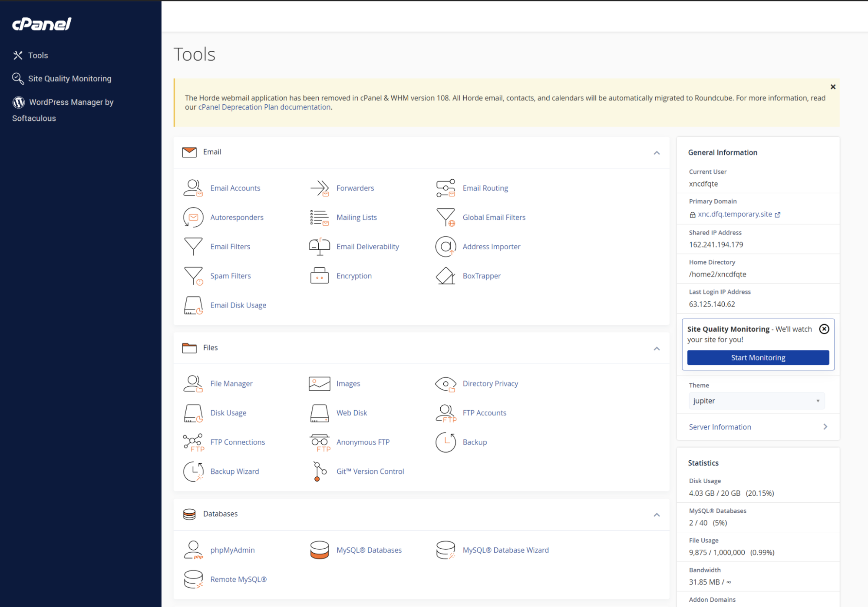Dismiss the Horde webmail notice
Viewport: 868px width, 607px height.
point(833,87)
